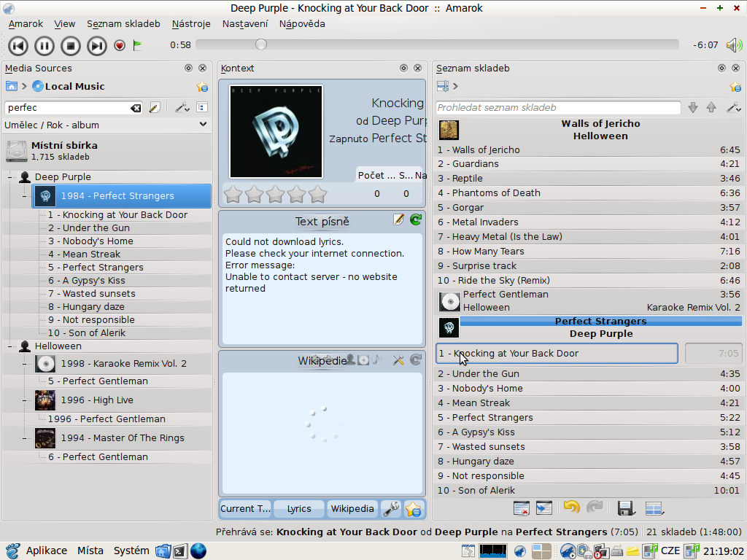Image resolution: width=747 pixels, height=560 pixels.
Task: Float the Seznam skladeb panel
Action: click(721, 68)
